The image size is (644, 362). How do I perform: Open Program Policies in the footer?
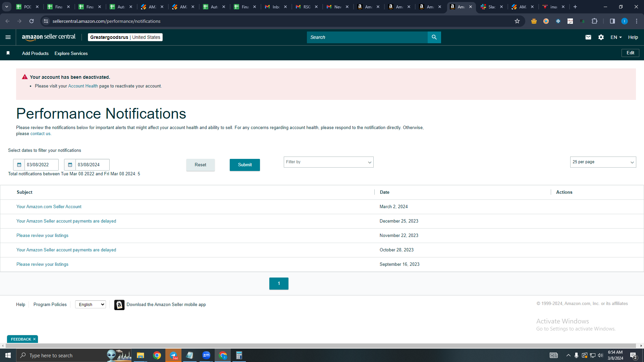50,305
